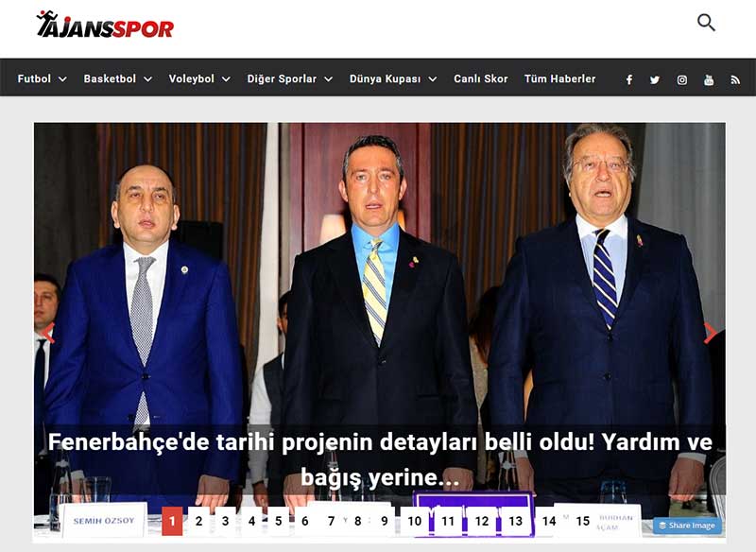Open the YouTube channel icon
756x552 pixels.
(x=709, y=79)
